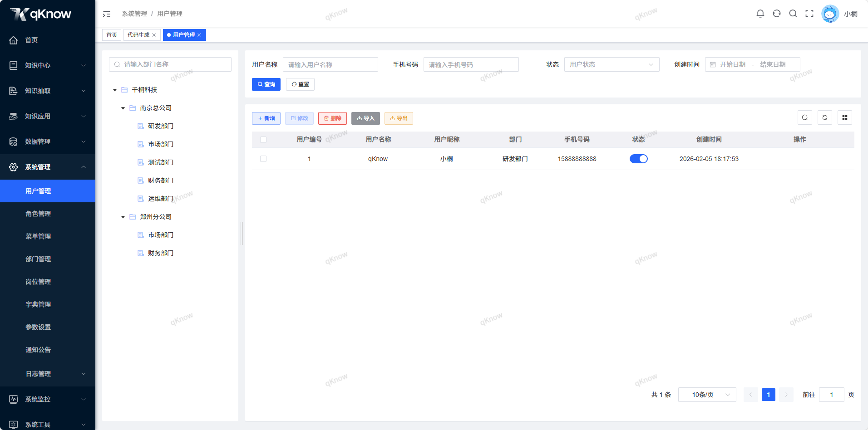Image resolution: width=868 pixels, height=430 pixels.
Task: Select 测试部门 in department tree
Action: 161,162
